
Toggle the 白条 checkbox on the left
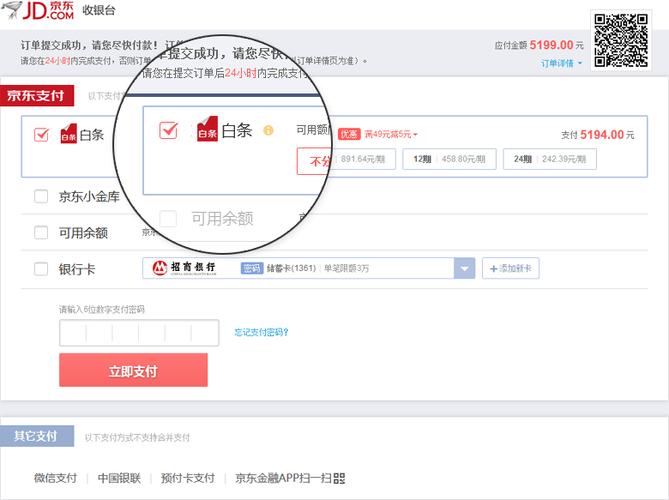click(x=41, y=134)
